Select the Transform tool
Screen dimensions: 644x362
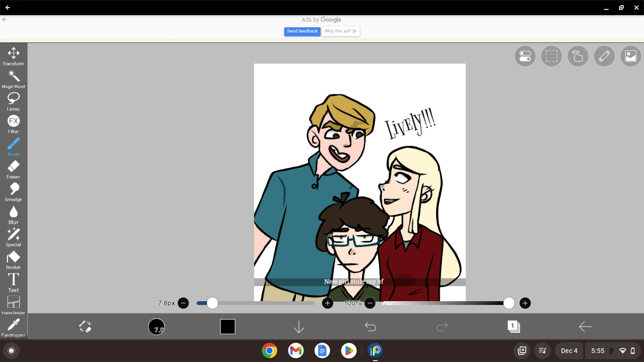tap(13, 53)
